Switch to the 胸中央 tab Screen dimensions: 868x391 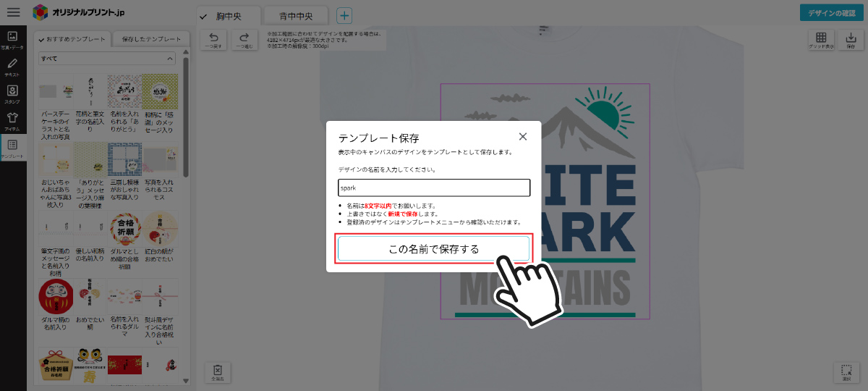[228, 15]
